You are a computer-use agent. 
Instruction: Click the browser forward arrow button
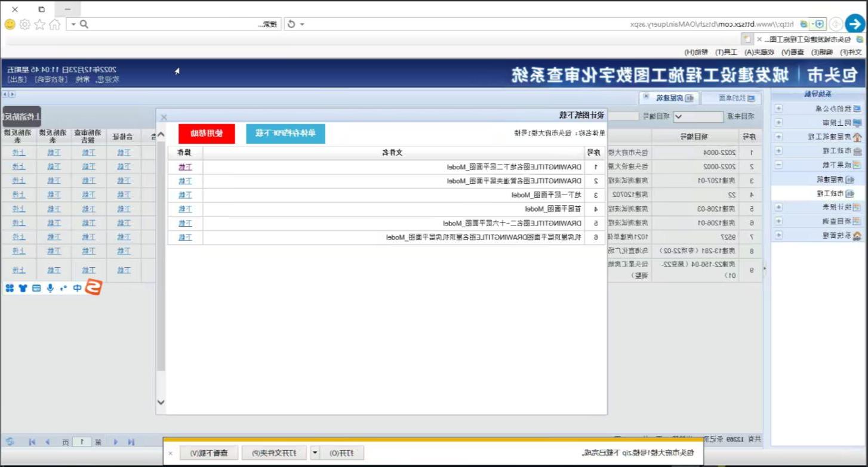836,24
